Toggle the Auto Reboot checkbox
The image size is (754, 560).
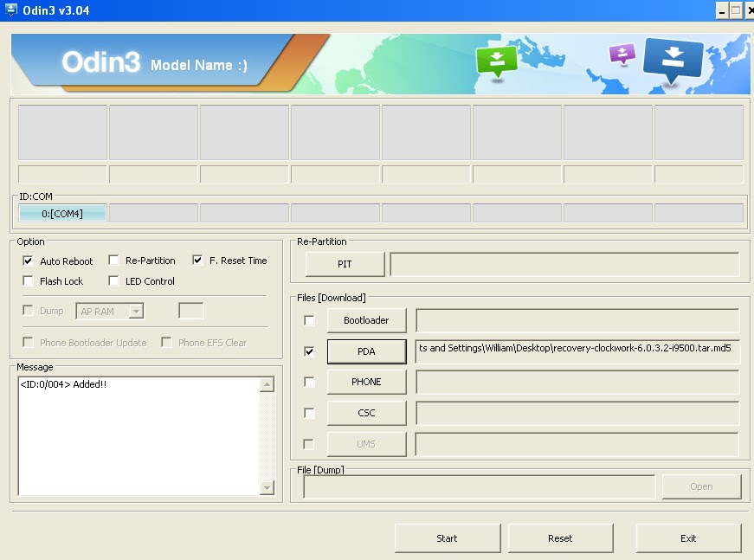[x=28, y=261]
